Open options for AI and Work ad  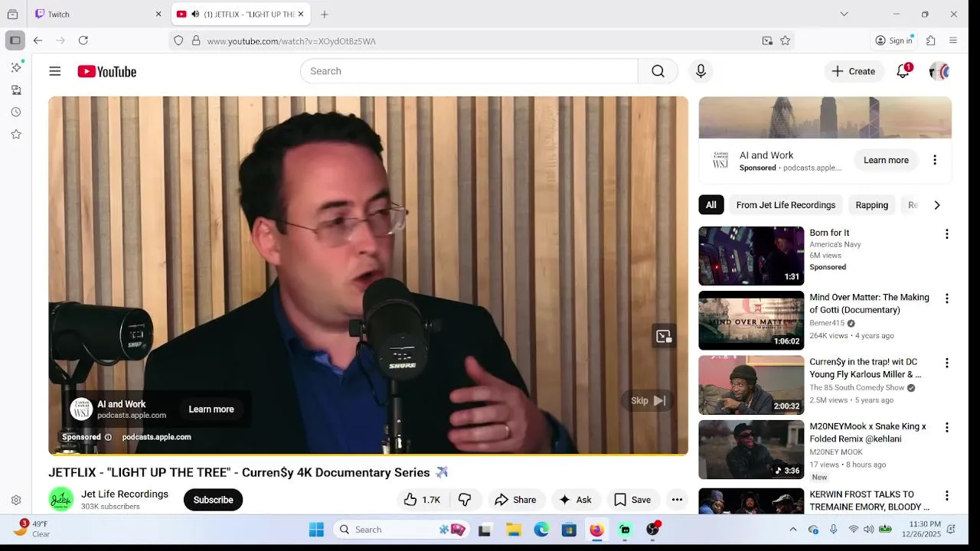935,160
